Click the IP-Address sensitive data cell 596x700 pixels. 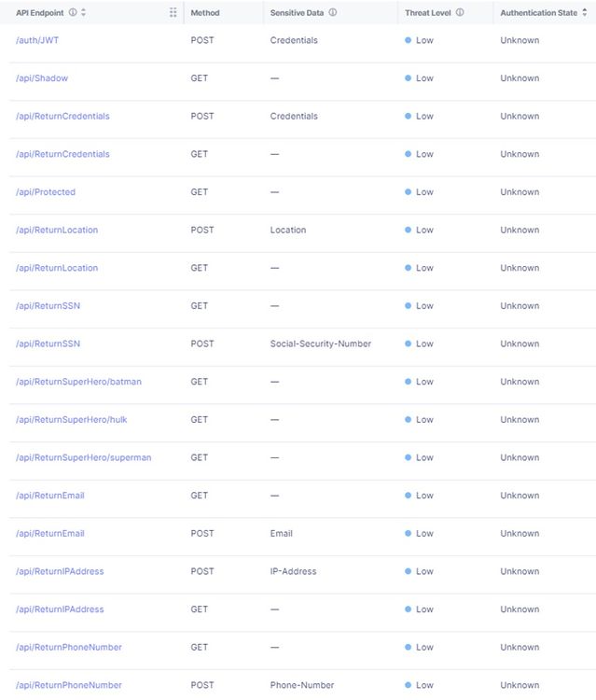pyautogui.click(x=293, y=571)
